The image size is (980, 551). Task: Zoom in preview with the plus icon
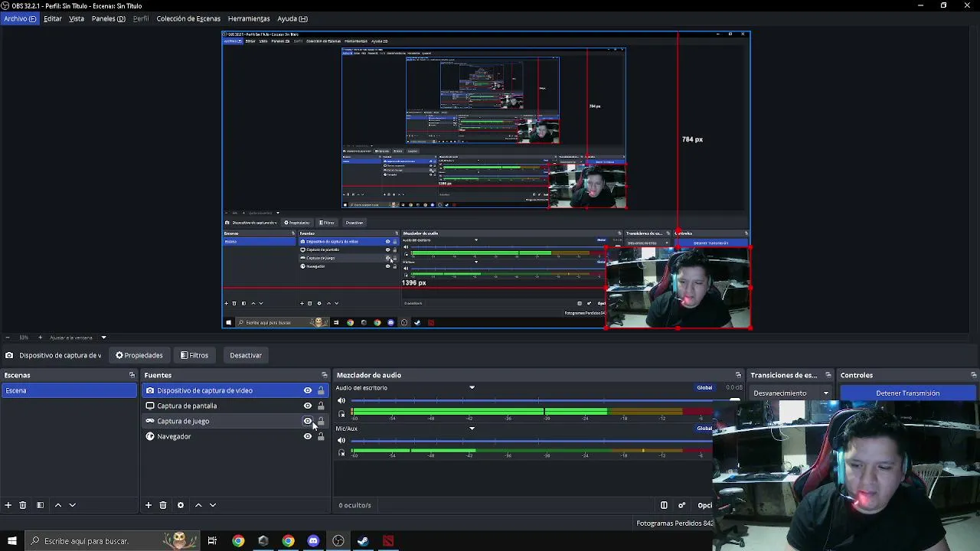(40, 337)
